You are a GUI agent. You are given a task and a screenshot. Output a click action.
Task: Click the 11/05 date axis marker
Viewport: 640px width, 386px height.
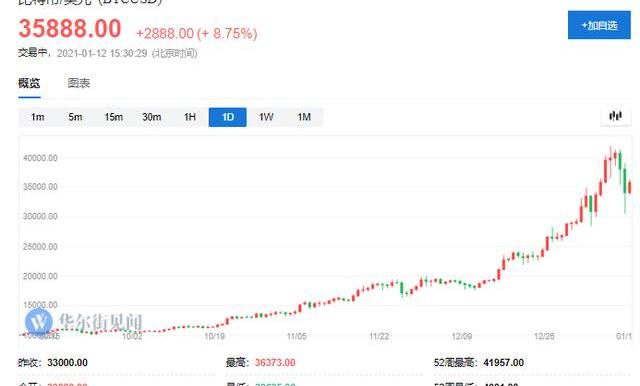pos(297,336)
